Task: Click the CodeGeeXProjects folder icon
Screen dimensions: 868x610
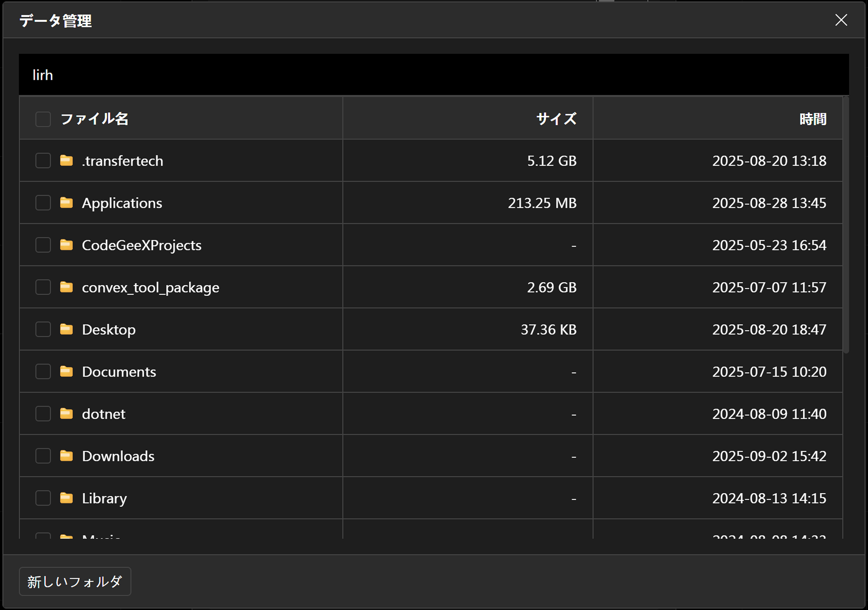Action: pos(66,245)
